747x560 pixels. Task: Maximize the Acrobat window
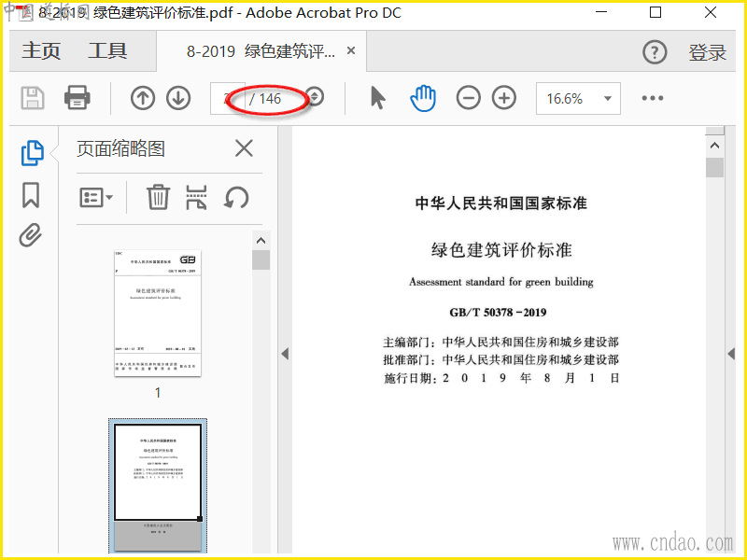click(x=655, y=12)
